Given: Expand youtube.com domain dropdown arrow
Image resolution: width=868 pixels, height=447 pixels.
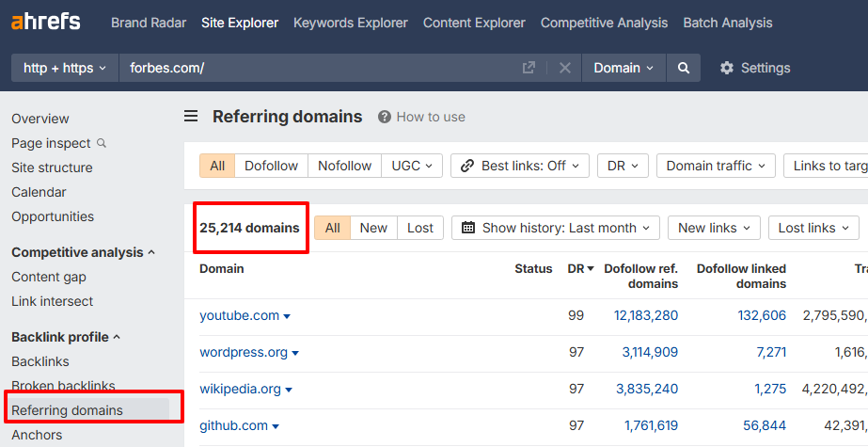Looking at the screenshot, I should [287, 316].
